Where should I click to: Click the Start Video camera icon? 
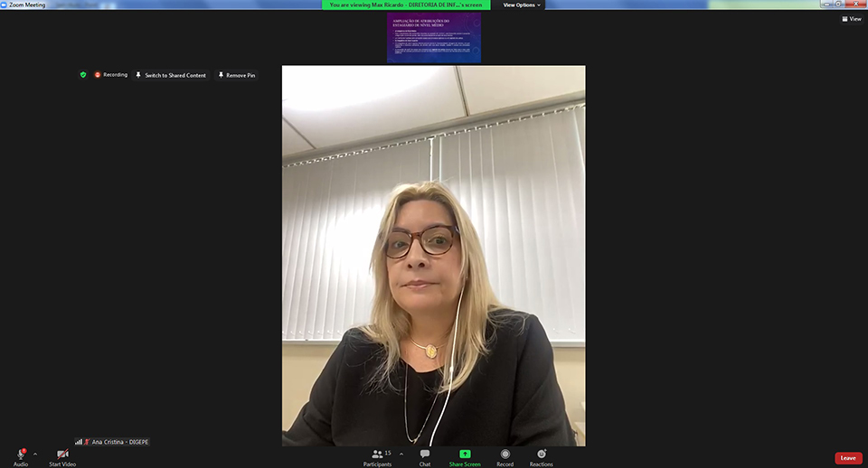(x=62, y=454)
